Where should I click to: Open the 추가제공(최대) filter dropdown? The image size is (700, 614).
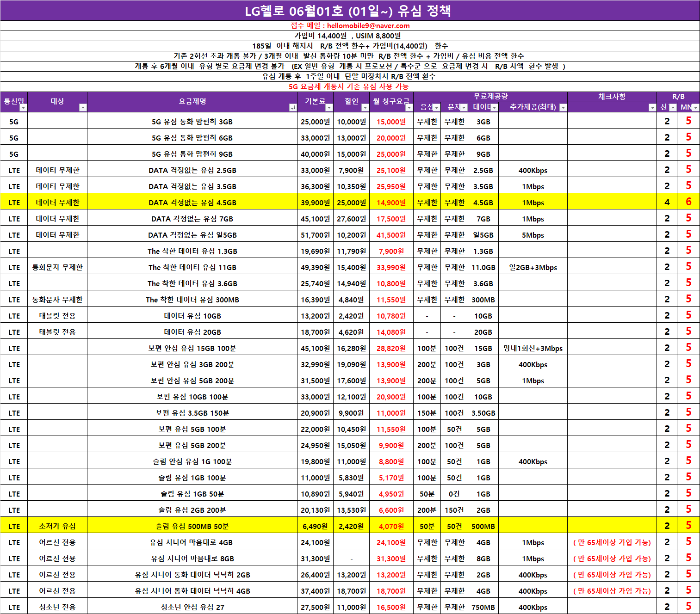[x=563, y=108]
